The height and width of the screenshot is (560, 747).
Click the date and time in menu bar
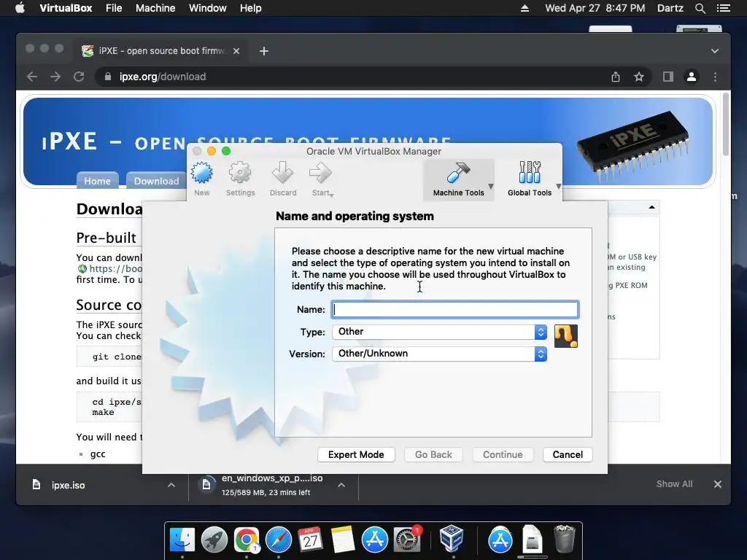(595, 8)
